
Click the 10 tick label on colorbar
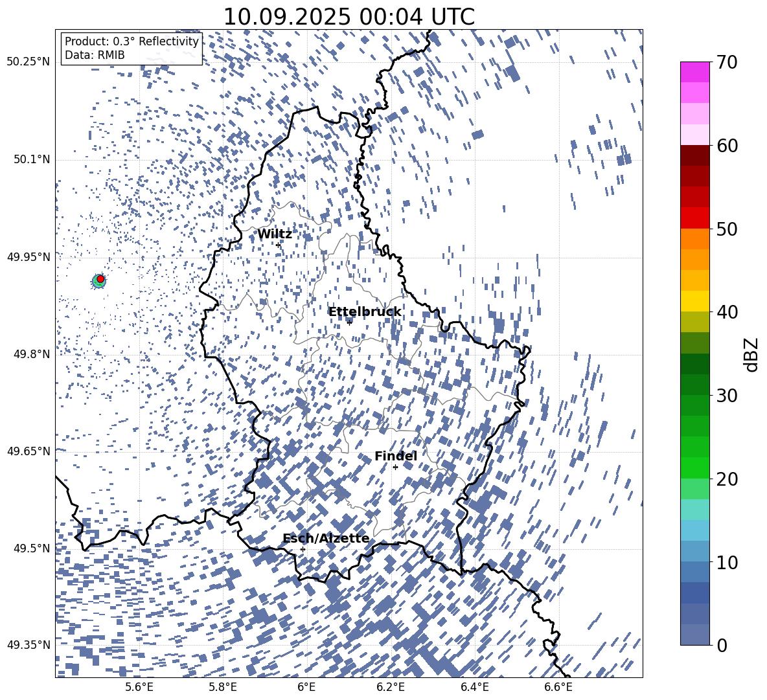727,562
